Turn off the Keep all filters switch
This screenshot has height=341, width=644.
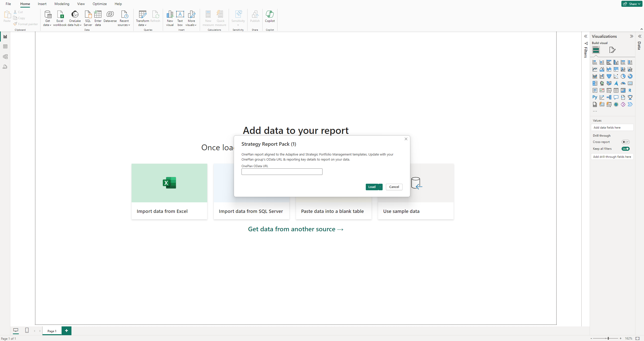click(625, 149)
